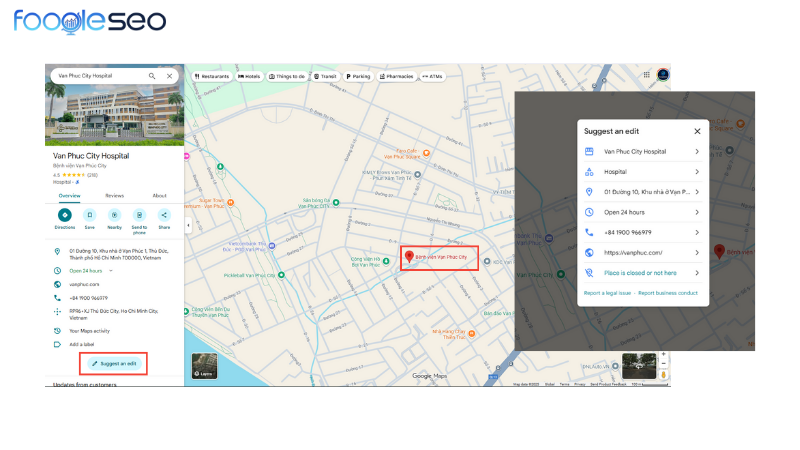The height and width of the screenshot is (450, 800).
Task: Click Your Maps activity
Action: coord(89,331)
